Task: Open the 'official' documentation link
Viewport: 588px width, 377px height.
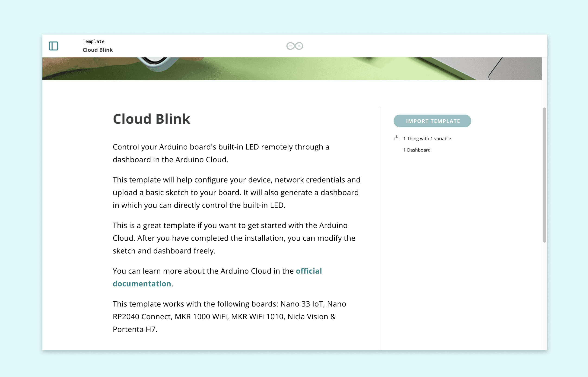Action: [x=308, y=271]
